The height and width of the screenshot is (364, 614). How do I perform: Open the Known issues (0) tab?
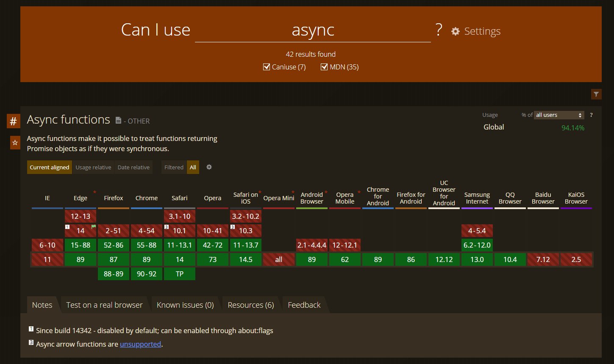[x=185, y=305]
